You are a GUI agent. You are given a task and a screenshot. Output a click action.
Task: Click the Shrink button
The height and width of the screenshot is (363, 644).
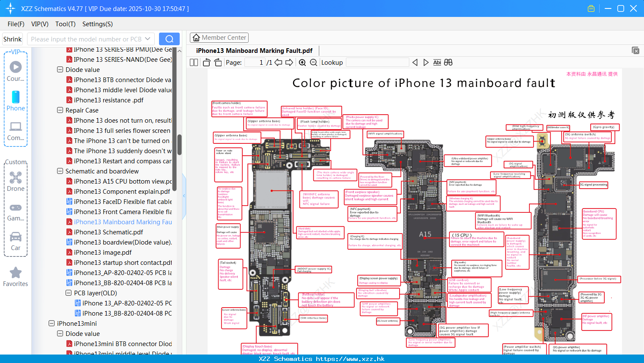[12, 39]
